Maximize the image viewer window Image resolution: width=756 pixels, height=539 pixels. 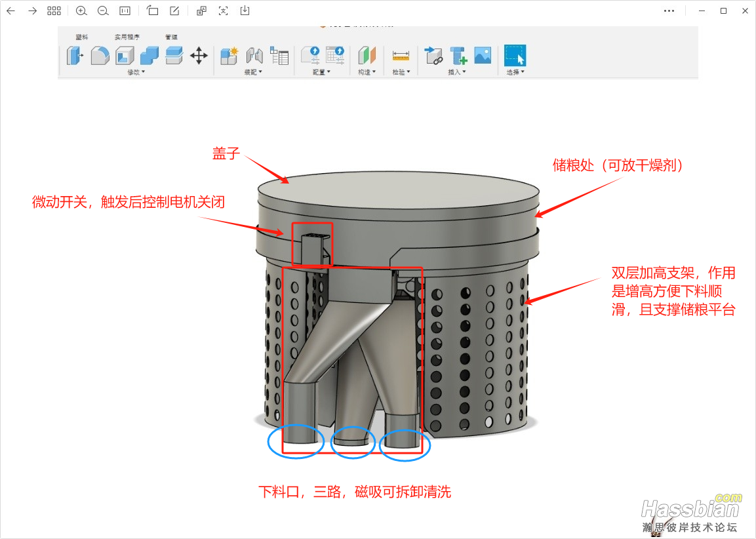723,10
